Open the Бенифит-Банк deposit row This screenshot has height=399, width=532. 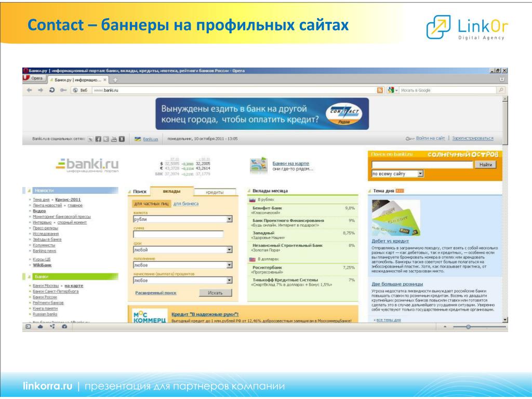click(303, 210)
